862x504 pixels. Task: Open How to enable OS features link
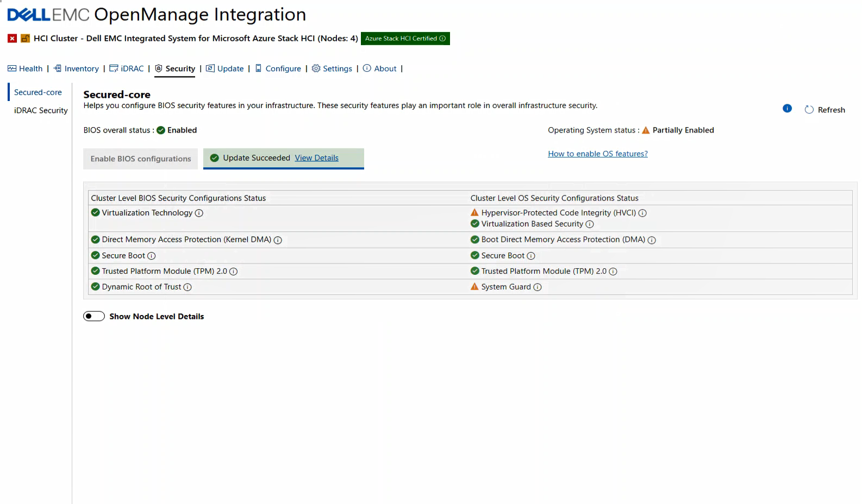point(597,154)
